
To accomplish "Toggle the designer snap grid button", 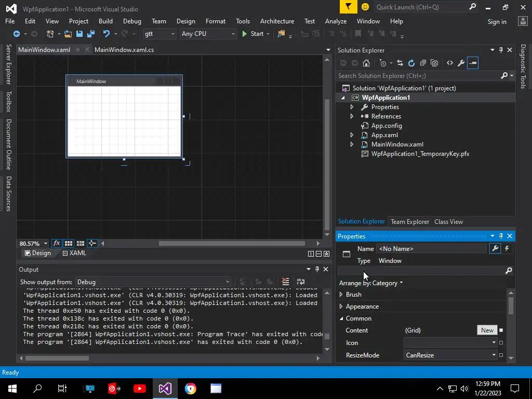I will click(69, 243).
